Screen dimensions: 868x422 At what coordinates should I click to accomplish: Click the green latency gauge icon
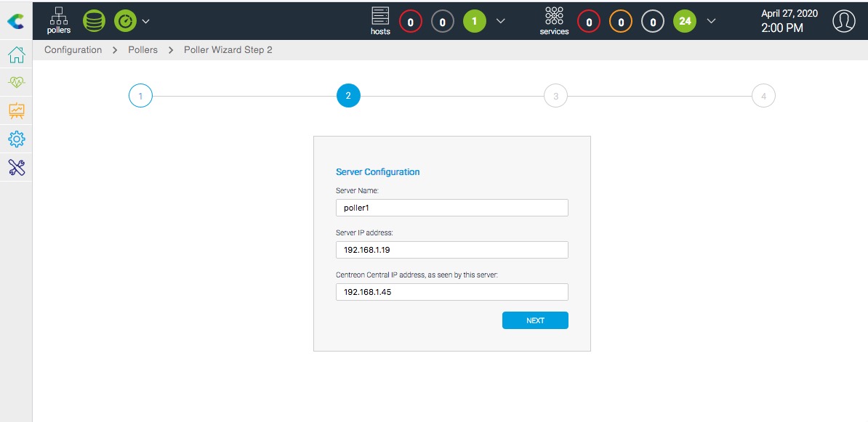tap(125, 21)
